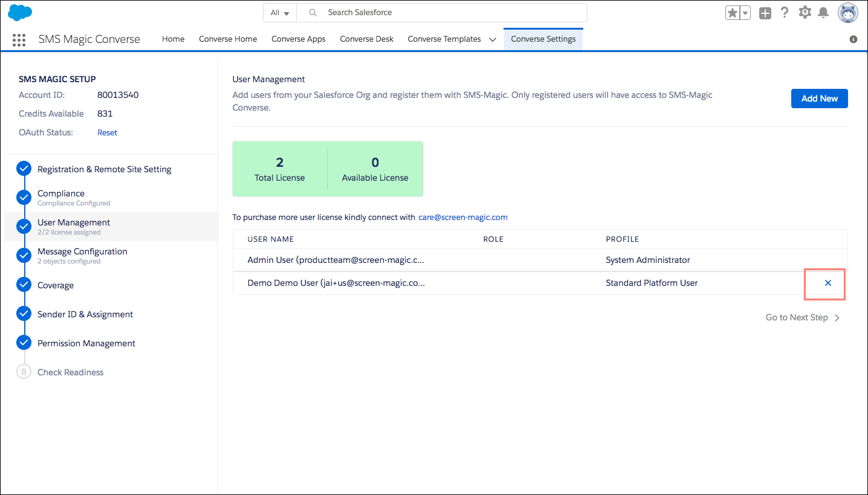The image size is (868, 495).
Task: Remove Demo Demo User with X icon
Action: (828, 283)
